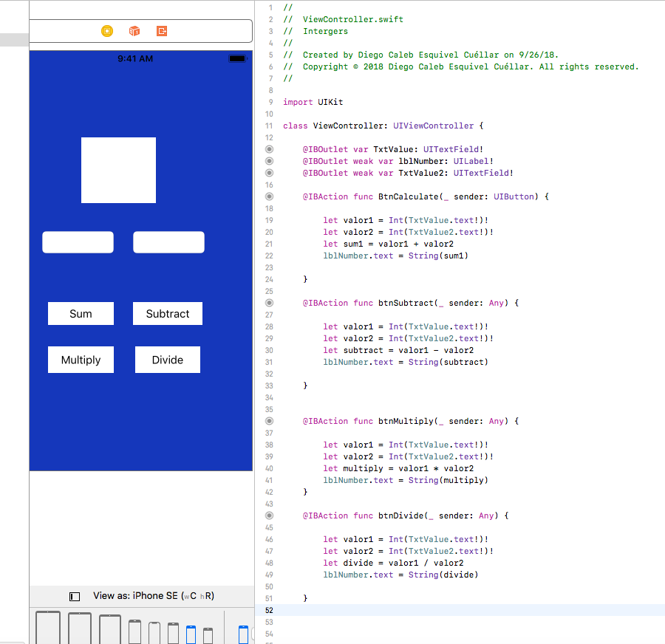Click 'BtnCalculate' function name
The image size is (665, 644).
pyautogui.click(x=408, y=196)
